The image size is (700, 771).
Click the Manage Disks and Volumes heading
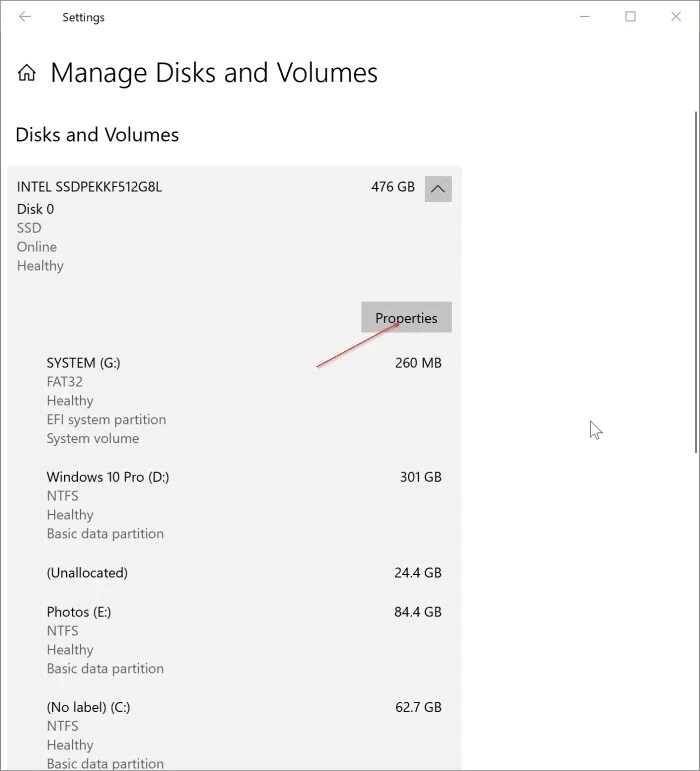(214, 73)
